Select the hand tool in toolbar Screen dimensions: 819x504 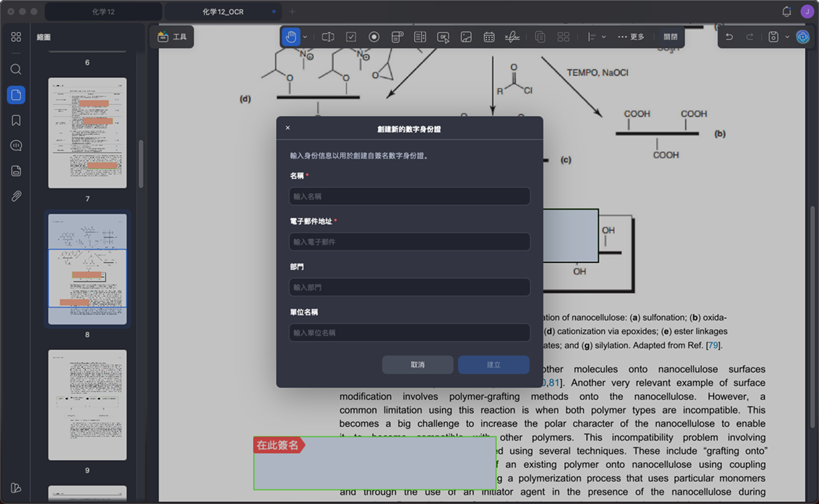[291, 37]
